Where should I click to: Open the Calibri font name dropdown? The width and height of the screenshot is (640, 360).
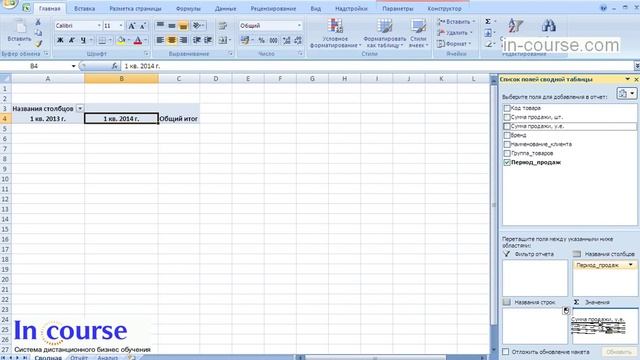(99, 26)
